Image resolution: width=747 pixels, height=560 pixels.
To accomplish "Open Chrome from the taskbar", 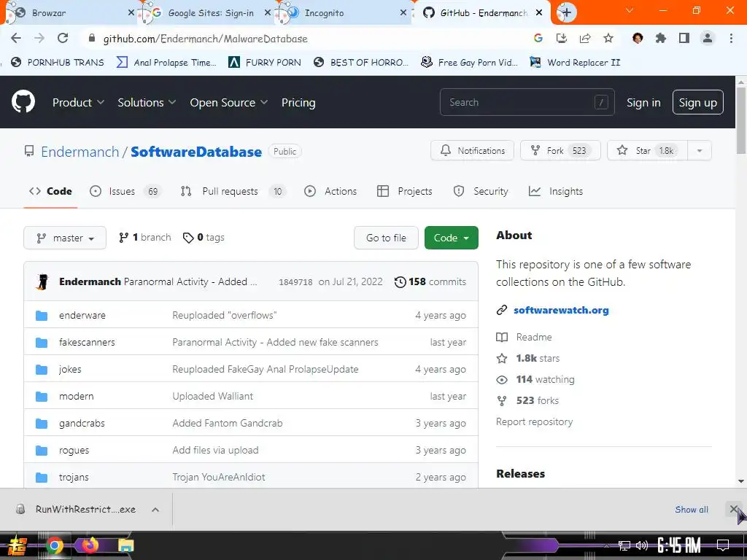I will click(x=54, y=545).
